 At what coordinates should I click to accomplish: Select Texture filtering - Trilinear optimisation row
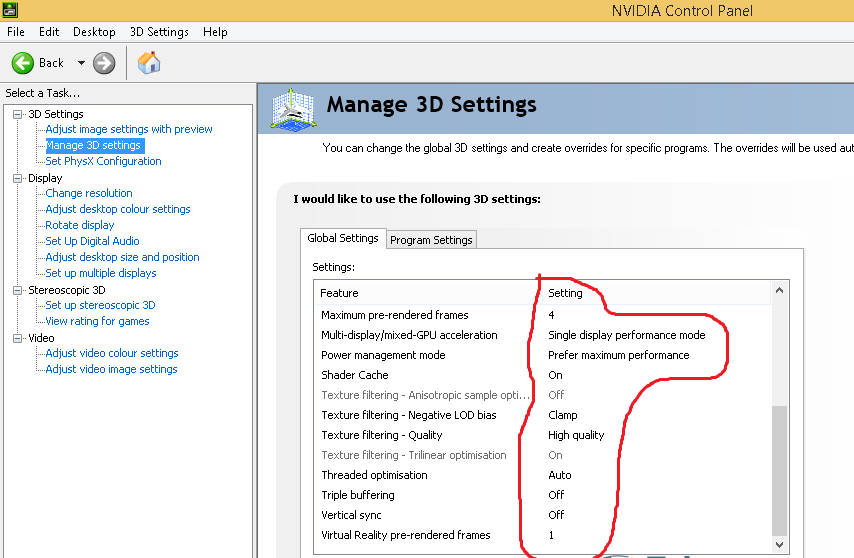(x=542, y=456)
